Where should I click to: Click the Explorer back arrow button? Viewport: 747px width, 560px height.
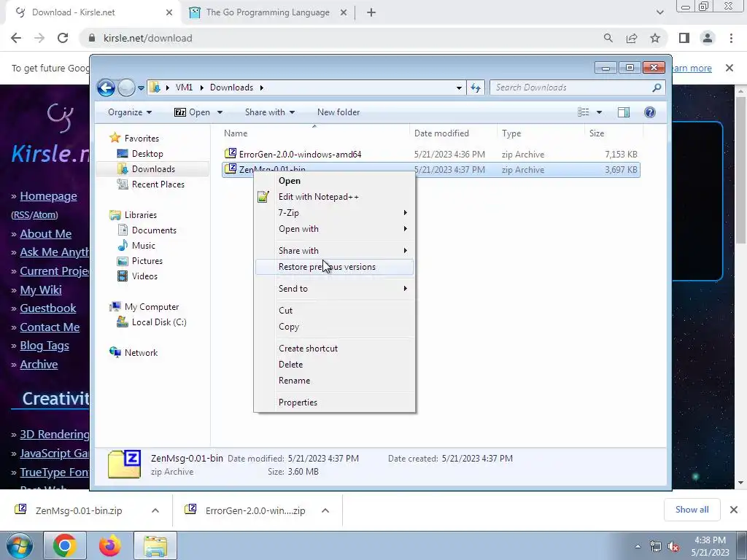[106, 87]
